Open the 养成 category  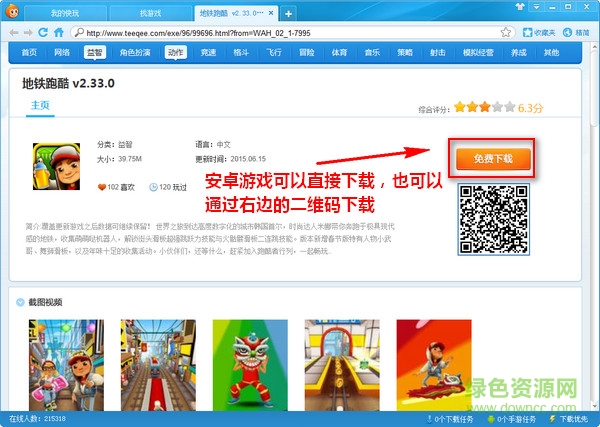tap(519, 52)
